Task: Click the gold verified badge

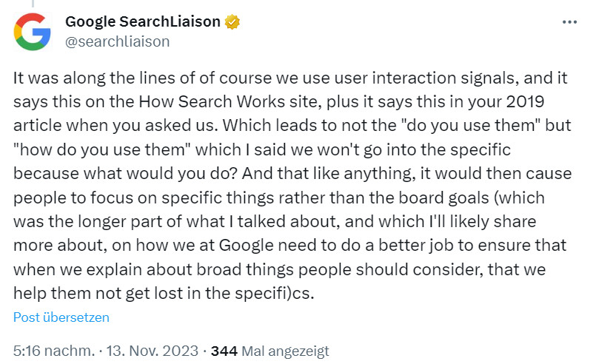Action: tap(232, 21)
